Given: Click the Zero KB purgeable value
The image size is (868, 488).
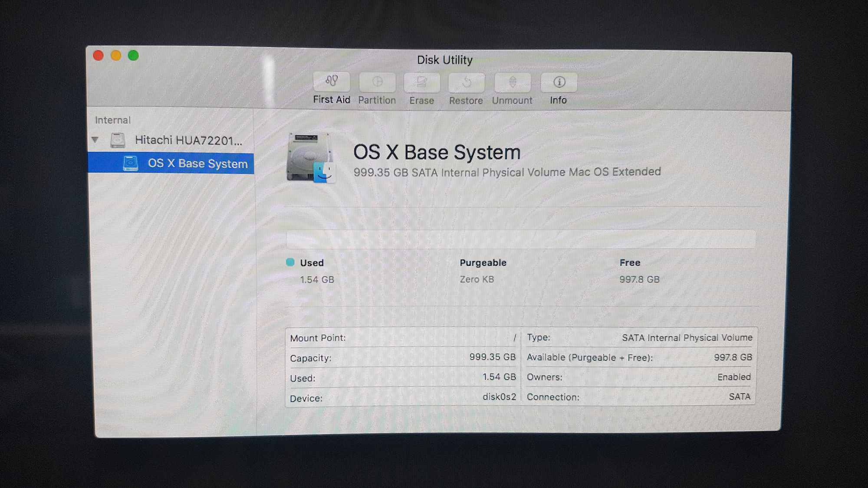Looking at the screenshot, I should click(x=477, y=279).
